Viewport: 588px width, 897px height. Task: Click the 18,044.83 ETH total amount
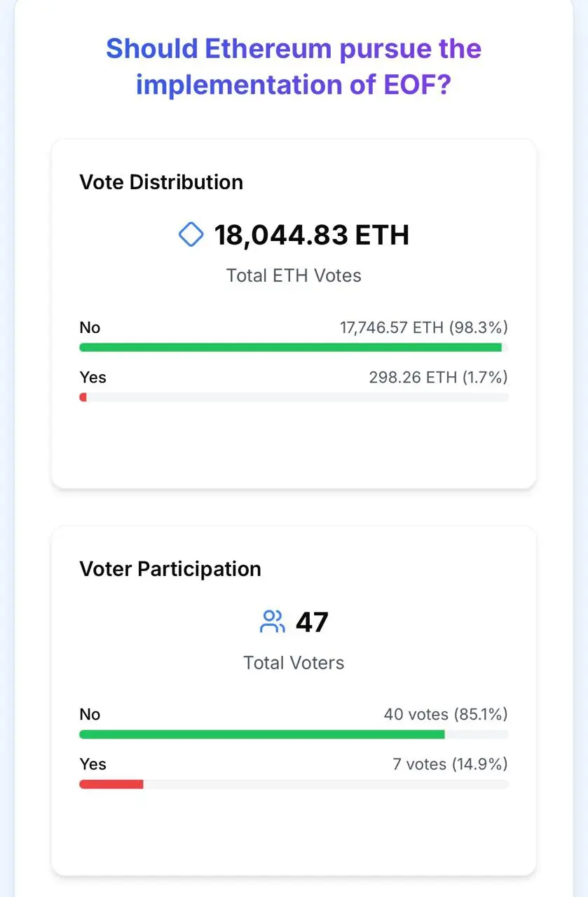[311, 235]
